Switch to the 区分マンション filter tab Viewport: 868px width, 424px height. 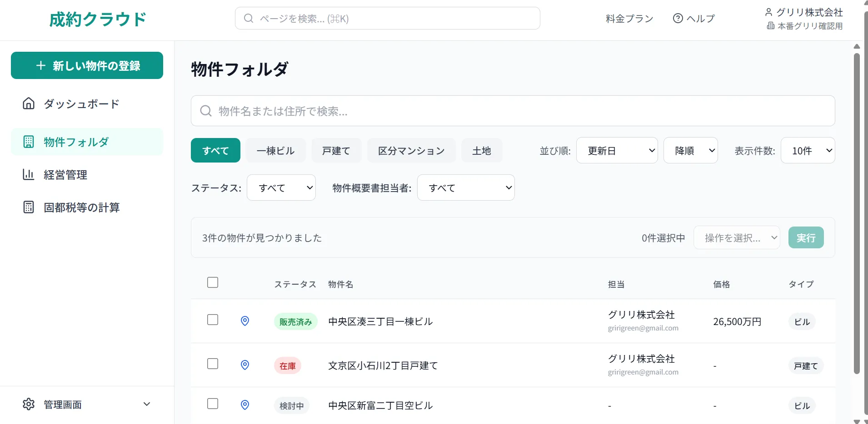tap(410, 150)
